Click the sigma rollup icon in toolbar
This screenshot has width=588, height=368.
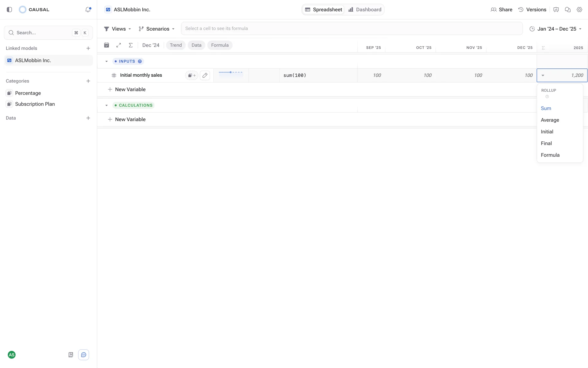coord(130,45)
